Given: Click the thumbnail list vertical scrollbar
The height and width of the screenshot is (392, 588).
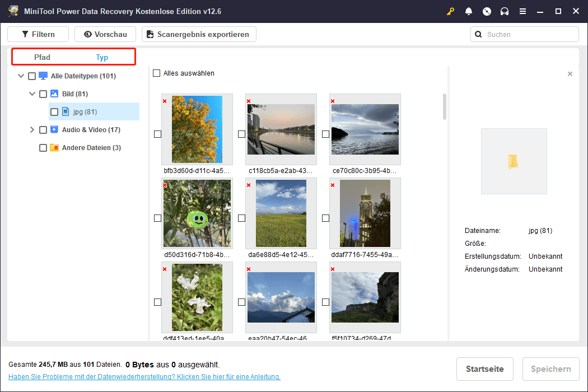Looking at the screenshot, I should coord(445,106).
